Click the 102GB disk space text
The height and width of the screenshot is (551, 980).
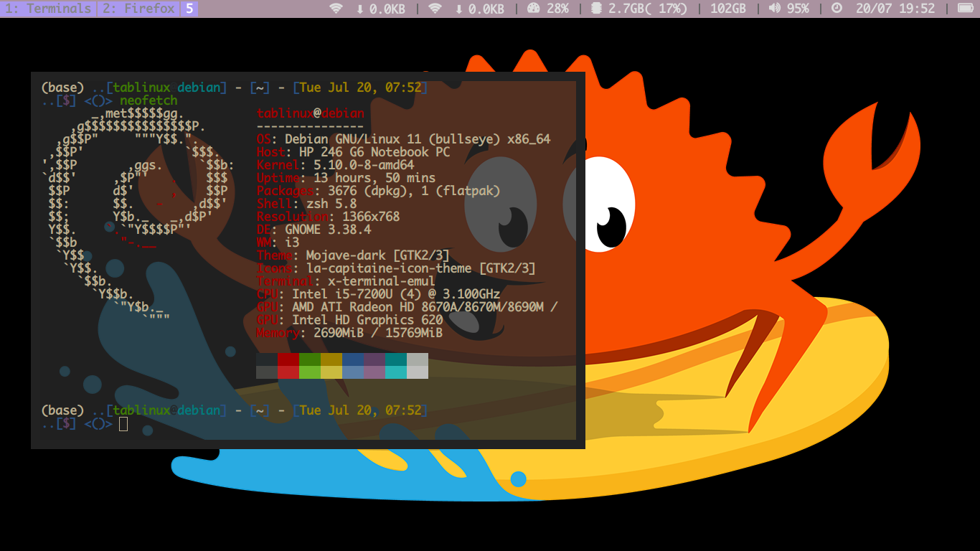coord(727,9)
